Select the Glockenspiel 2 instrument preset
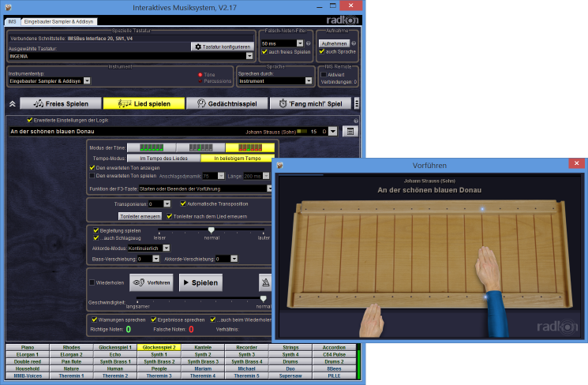Screen dimensions: 588x385 click(159, 347)
